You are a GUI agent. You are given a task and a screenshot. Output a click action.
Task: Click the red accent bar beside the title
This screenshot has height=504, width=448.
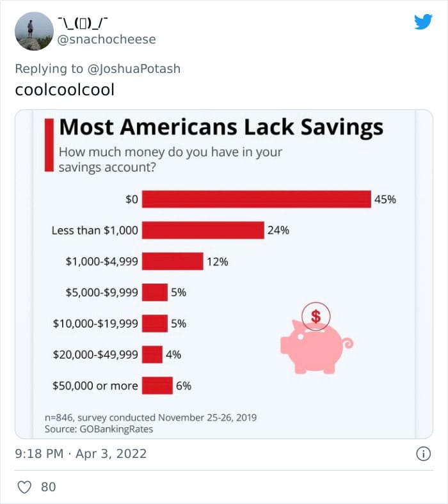point(49,145)
